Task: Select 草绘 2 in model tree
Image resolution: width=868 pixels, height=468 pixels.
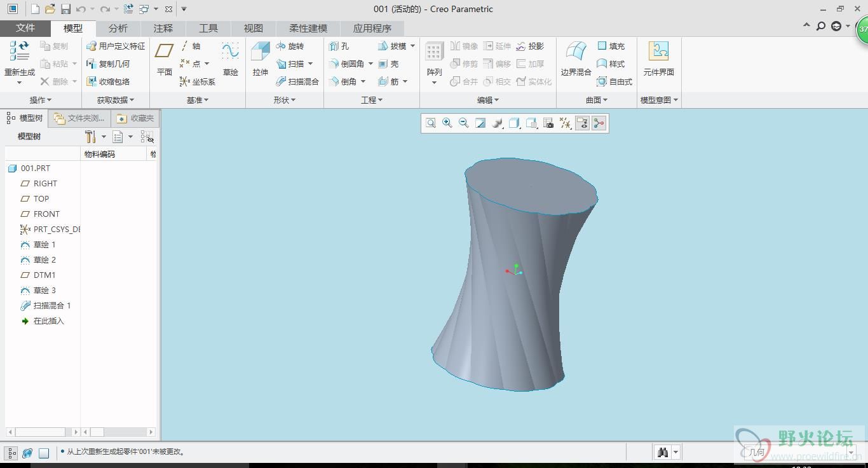Action: 38,259
